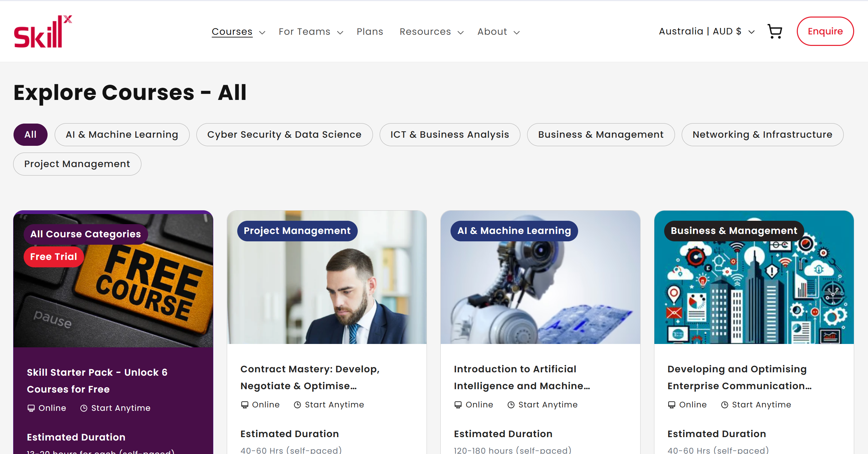Open the shopping cart icon
The image size is (868, 454).
point(775,31)
